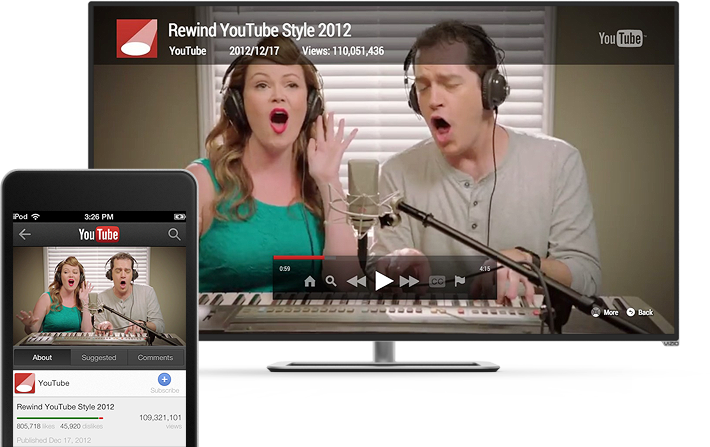Click the YouTube channel name on TV header

coord(187,51)
